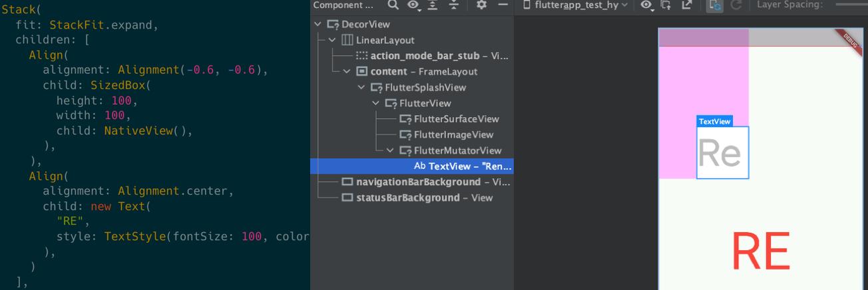Click Collapse All icon in Component Tree
This screenshot has width=868, height=290.
tap(453, 5)
